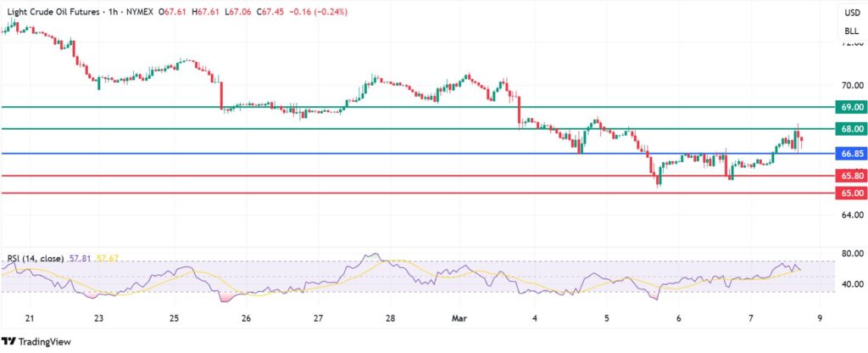This screenshot has height=353, width=868.
Task: Click the blue 66.85 price tag
Action: click(x=850, y=154)
